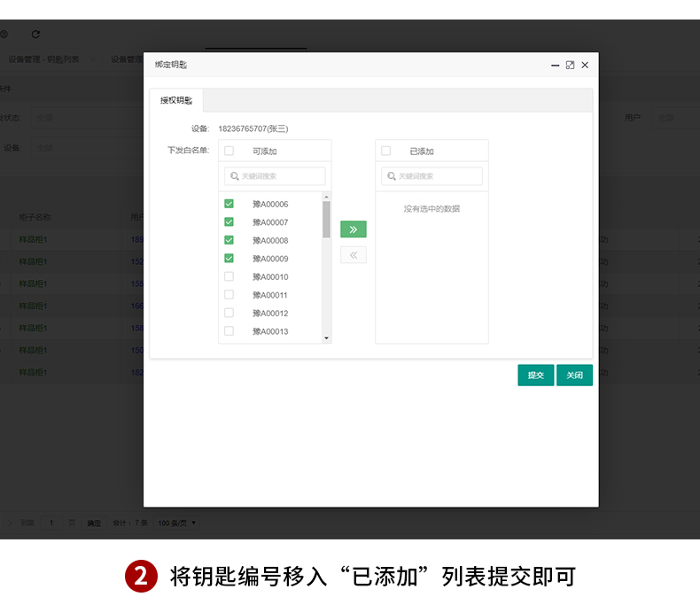Click the refresh icon in top bar
This screenshot has width=700, height=597.
click(x=35, y=35)
